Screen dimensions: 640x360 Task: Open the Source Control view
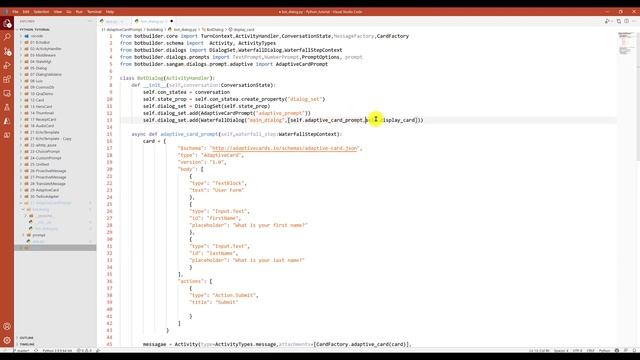[7, 51]
